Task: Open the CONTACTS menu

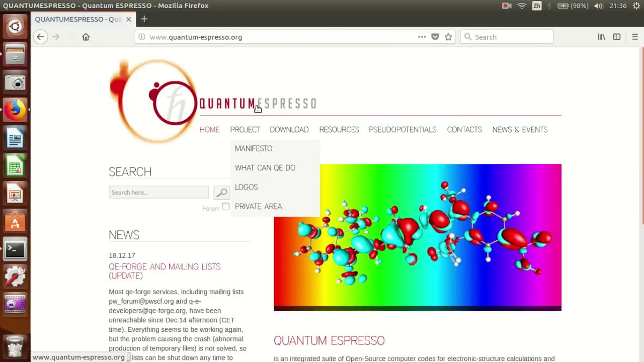Action: click(464, 130)
